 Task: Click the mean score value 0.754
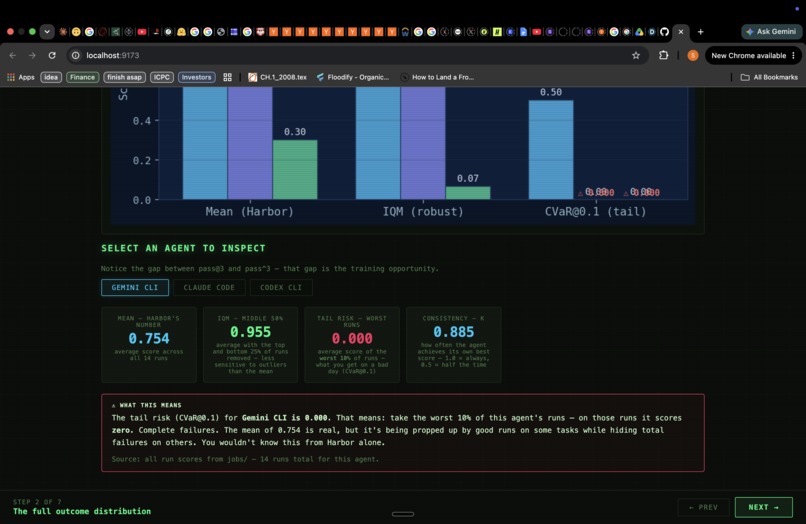[149, 338]
